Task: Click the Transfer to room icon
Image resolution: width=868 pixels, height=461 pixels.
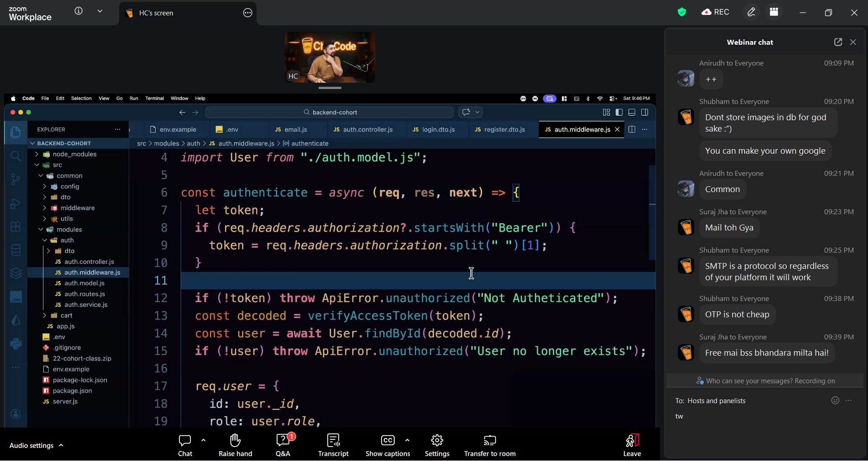Action: point(490,440)
